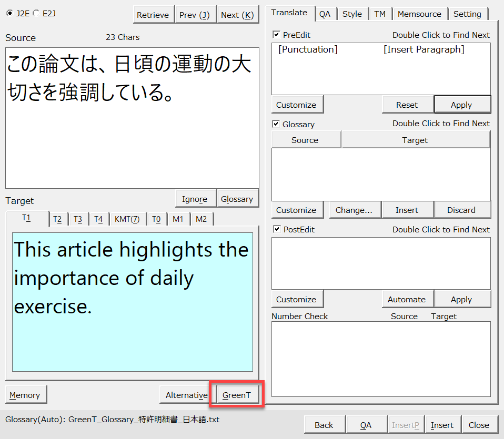Click the Alternative button
The height and width of the screenshot is (439, 504).
[x=186, y=395]
